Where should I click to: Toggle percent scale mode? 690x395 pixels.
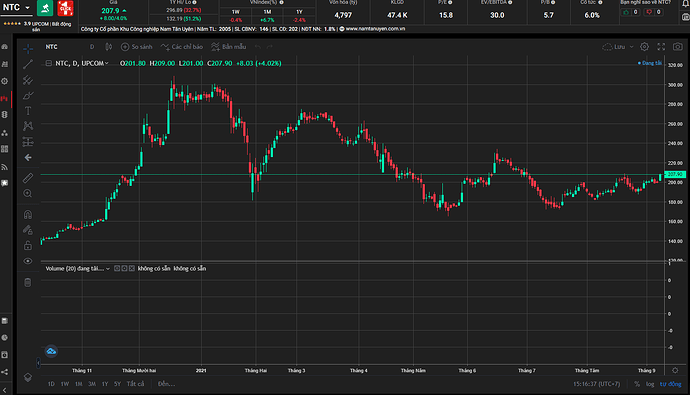pos(637,384)
